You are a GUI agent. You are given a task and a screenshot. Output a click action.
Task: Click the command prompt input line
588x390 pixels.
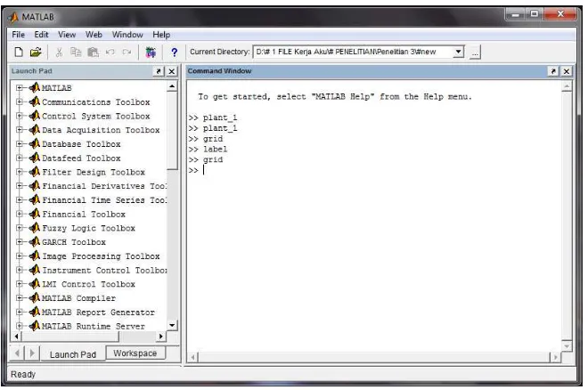pyautogui.click(x=375, y=170)
